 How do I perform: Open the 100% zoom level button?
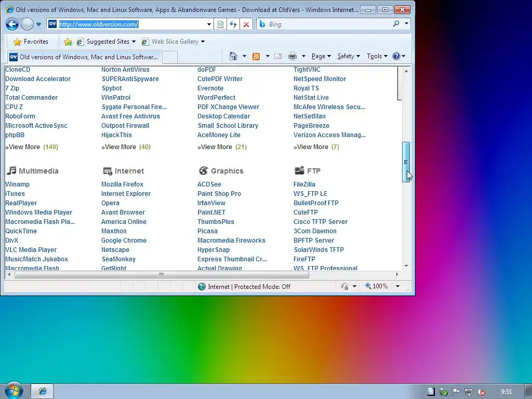tap(377, 286)
